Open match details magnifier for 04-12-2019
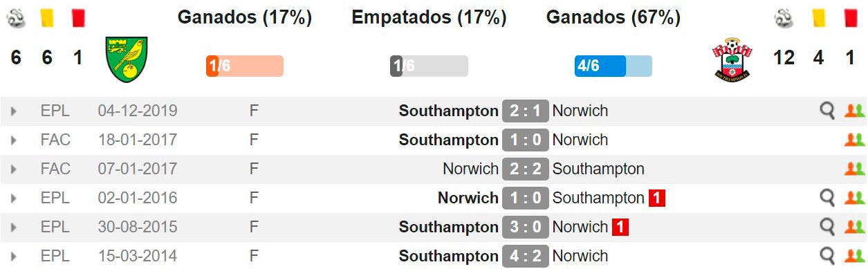The height and width of the screenshot is (269, 868). click(827, 111)
